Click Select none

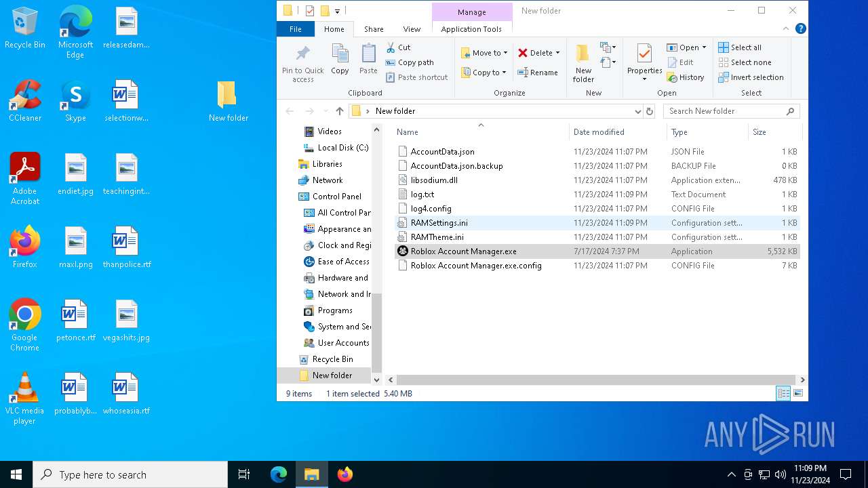[x=745, y=62]
